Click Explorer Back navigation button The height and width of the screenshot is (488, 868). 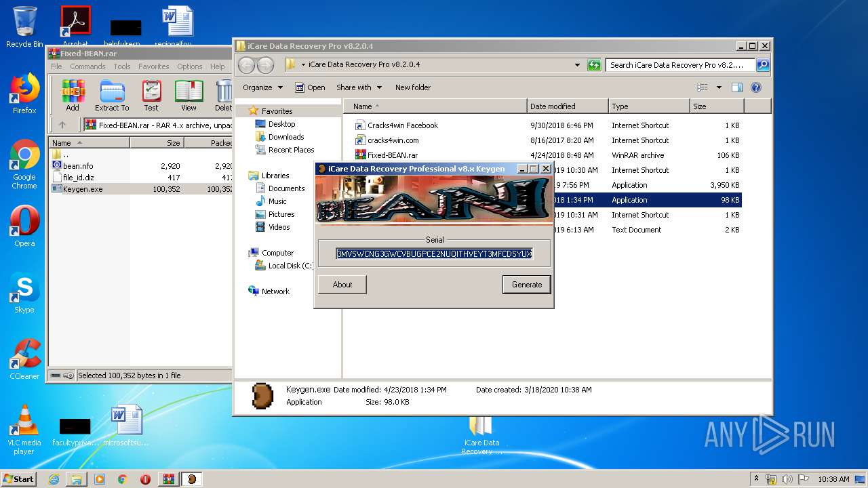click(x=246, y=65)
